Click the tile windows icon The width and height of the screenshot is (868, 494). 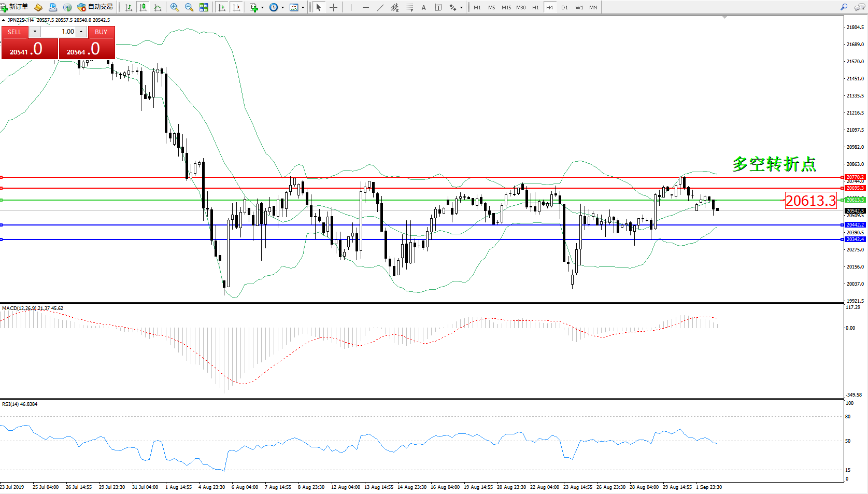(204, 7)
